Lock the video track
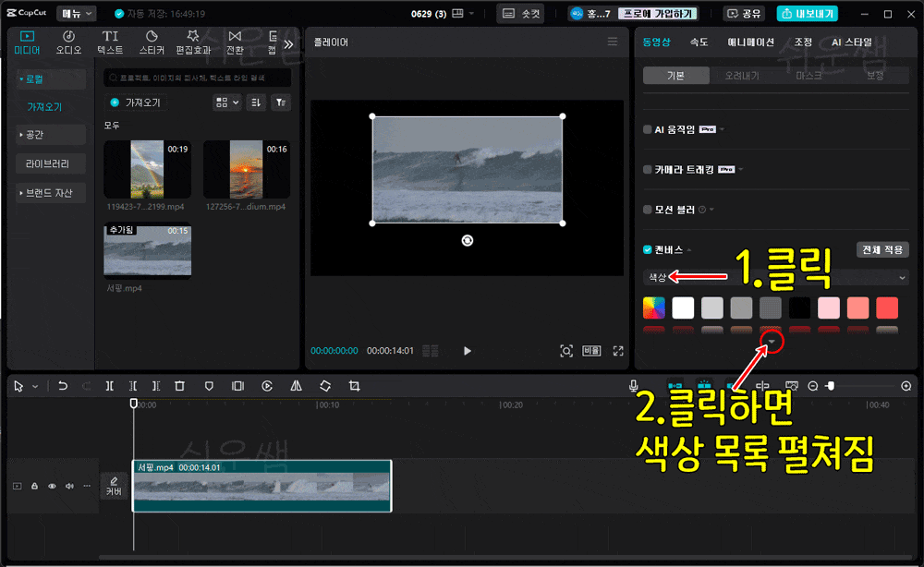 (x=35, y=487)
